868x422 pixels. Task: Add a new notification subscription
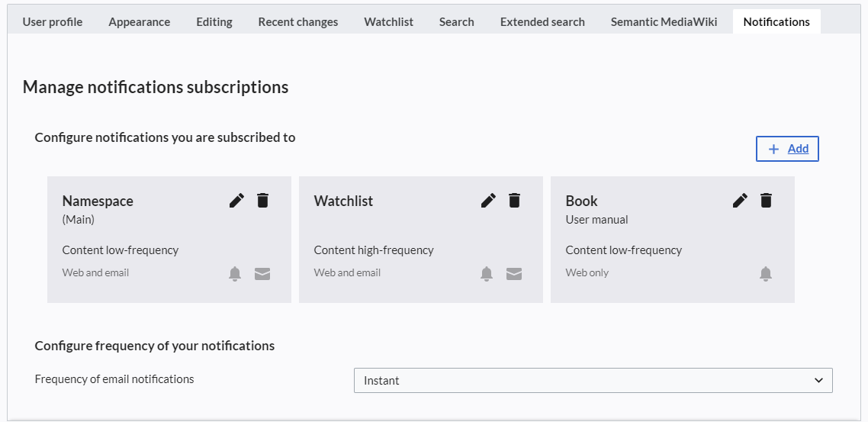(787, 149)
